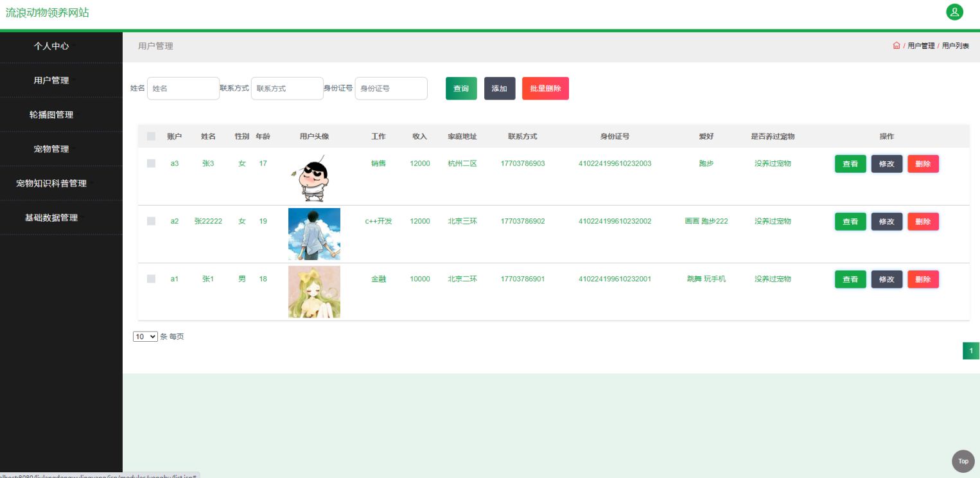Image resolution: width=980 pixels, height=478 pixels.
Task: Click the address 北京二环
Action: pos(462,279)
